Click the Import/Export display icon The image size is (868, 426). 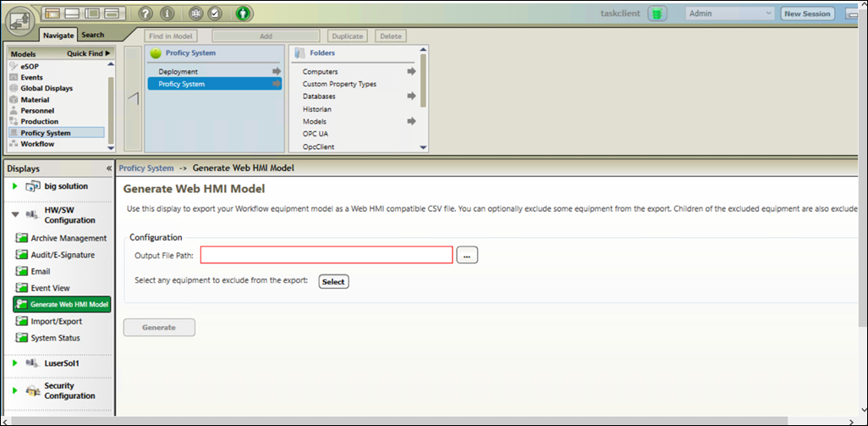pos(22,321)
